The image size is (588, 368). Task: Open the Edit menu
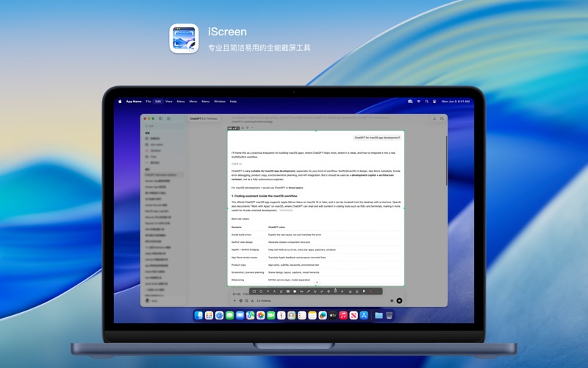coord(158,102)
